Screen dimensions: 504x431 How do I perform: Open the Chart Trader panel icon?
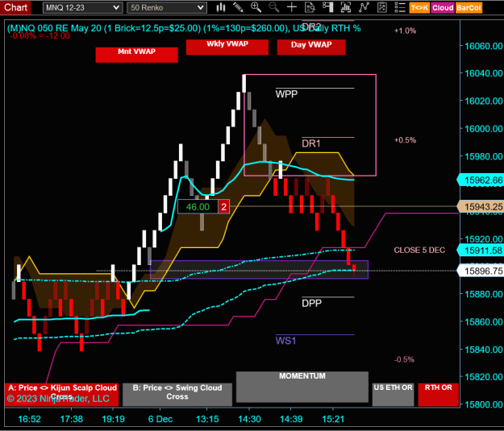tap(327, 7)
